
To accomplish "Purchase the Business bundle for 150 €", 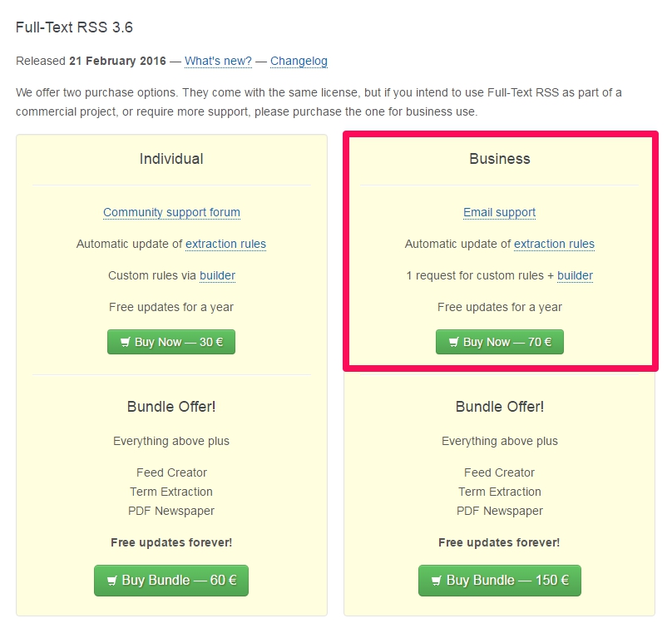I will click(499, 581).
